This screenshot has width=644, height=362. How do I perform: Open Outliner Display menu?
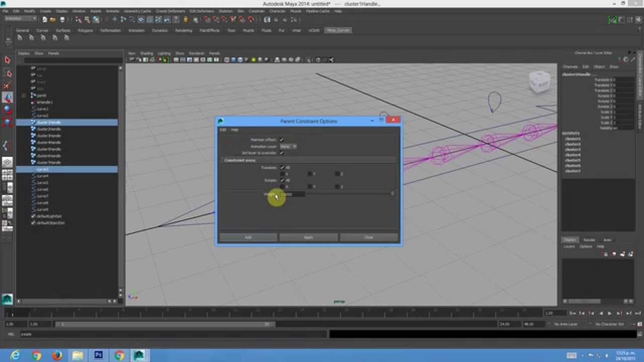pos(24,53)
